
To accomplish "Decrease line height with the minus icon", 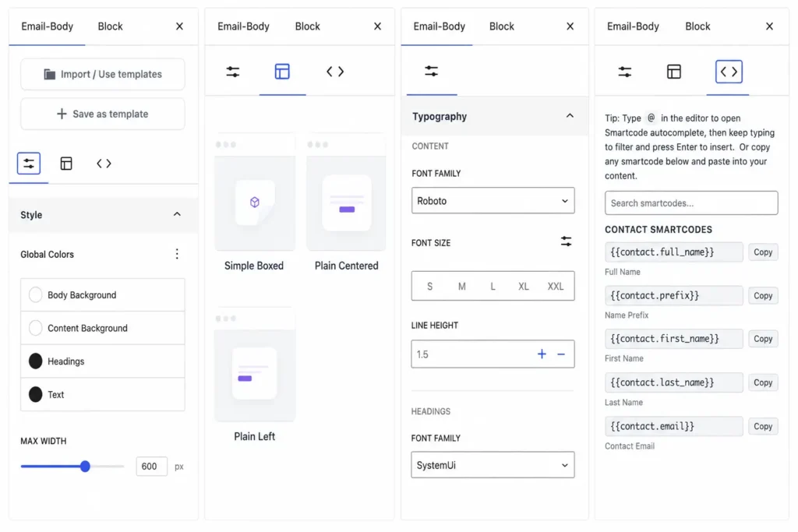I will tap(561, 354).
